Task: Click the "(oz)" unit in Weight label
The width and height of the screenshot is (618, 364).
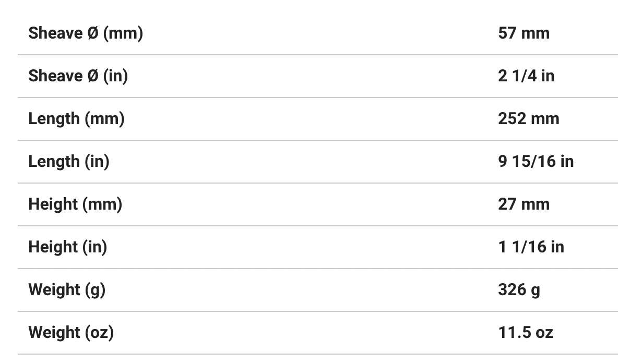Action: click(x=99, y=332)
